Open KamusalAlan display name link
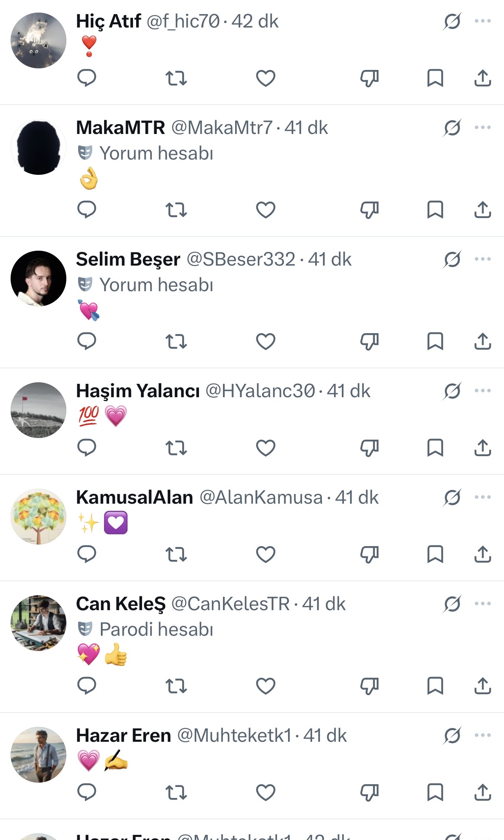This screenshot has width=504, height=840. coord(135,497)
